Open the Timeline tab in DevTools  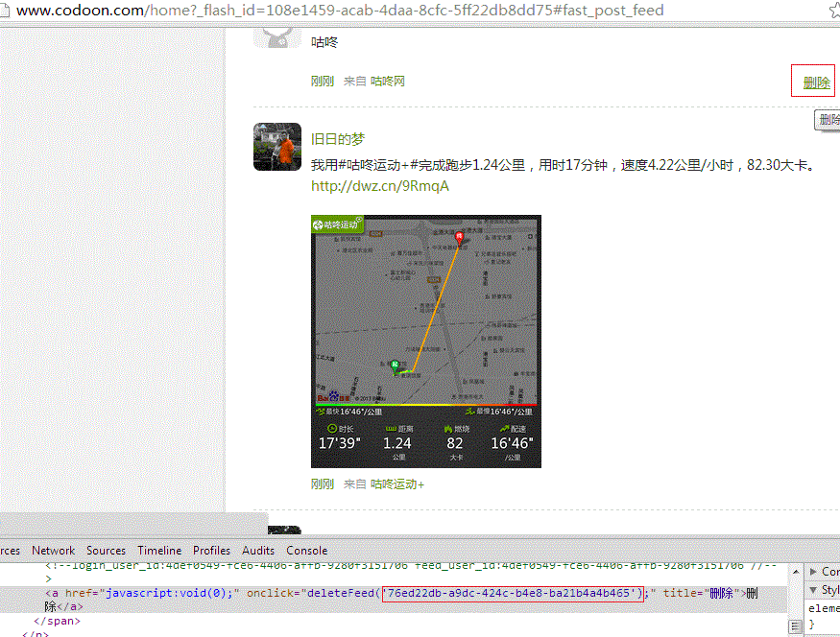point(159,551)
